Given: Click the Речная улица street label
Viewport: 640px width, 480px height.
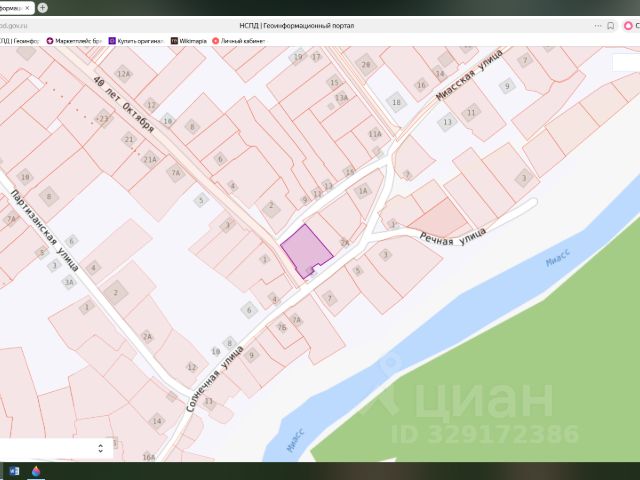Looking at the screenshot, I should (x=453, y=237).
